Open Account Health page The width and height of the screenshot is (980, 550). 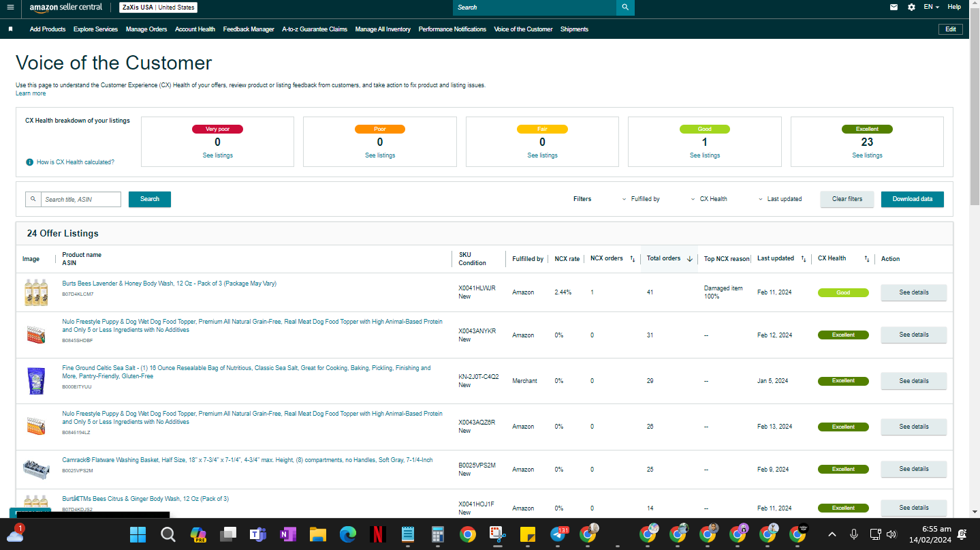coord(195,29)
